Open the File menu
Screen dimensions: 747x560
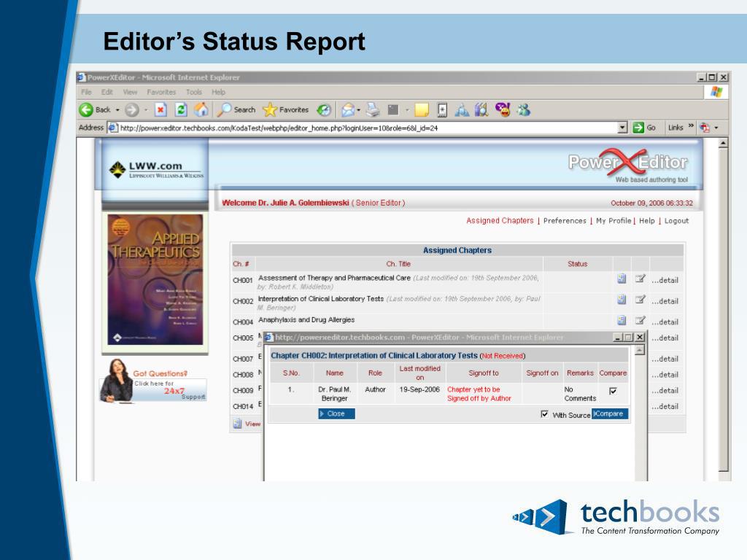pyautogui.click(x=86, y=92)
